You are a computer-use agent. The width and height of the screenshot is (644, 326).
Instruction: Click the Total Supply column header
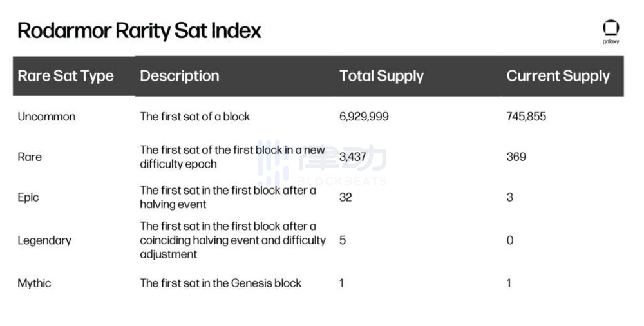tap(381, 76)
